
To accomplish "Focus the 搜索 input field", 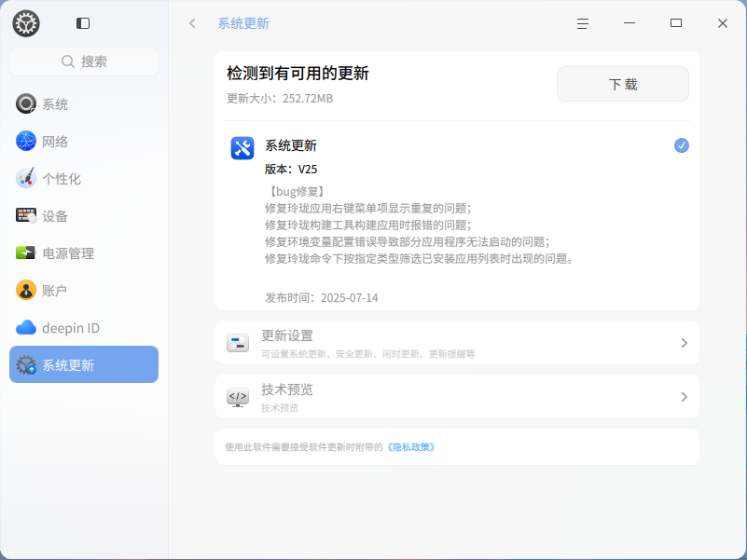I will pos(84,61).
